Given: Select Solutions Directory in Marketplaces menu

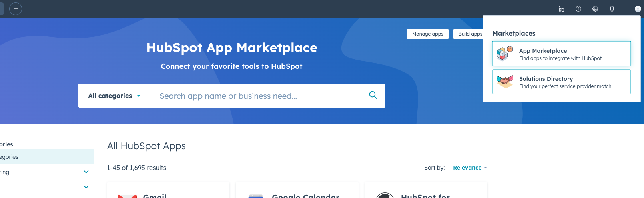Looking at the screenshot, I should tap(562, 82).
